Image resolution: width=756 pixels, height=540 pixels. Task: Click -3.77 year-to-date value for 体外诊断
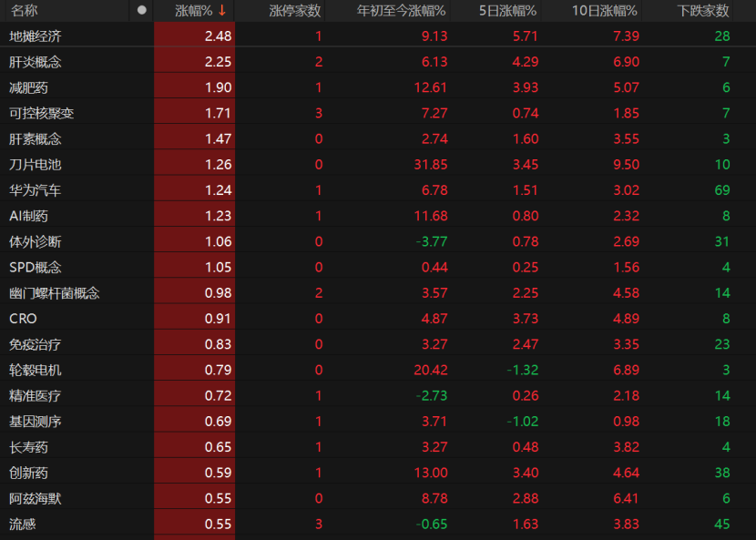(x=432, y=241)
